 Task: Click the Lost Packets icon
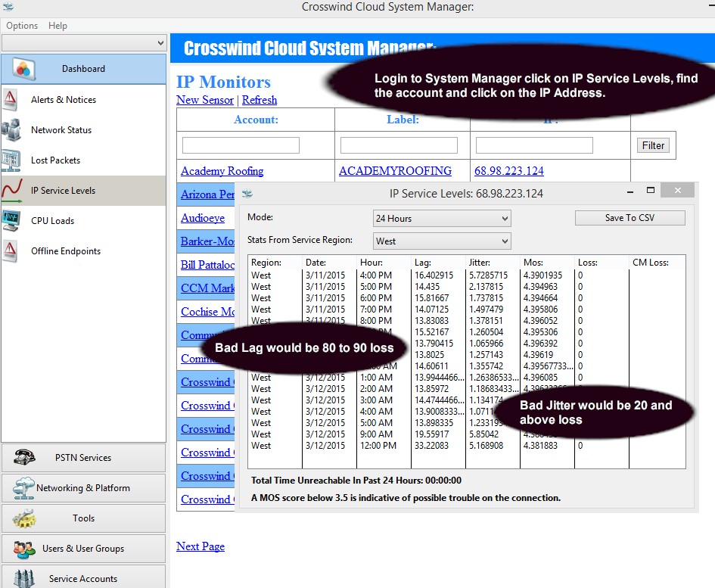tap(11, 160)
